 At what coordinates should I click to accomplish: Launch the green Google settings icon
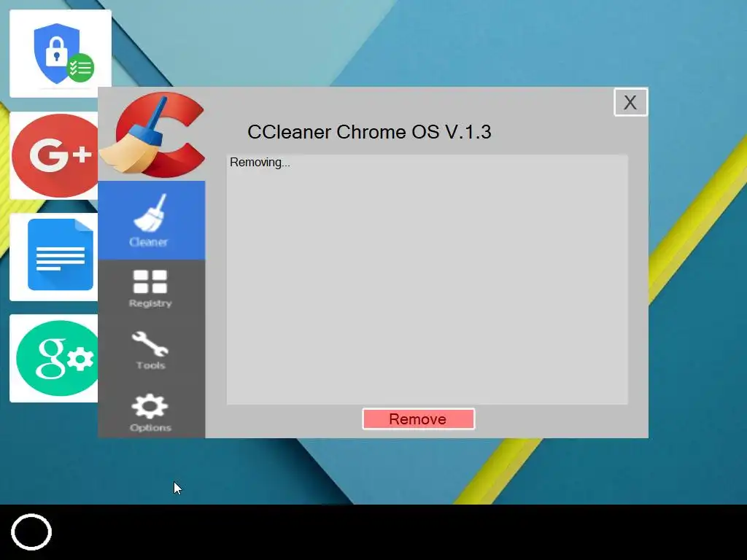[x=54, y=358]
